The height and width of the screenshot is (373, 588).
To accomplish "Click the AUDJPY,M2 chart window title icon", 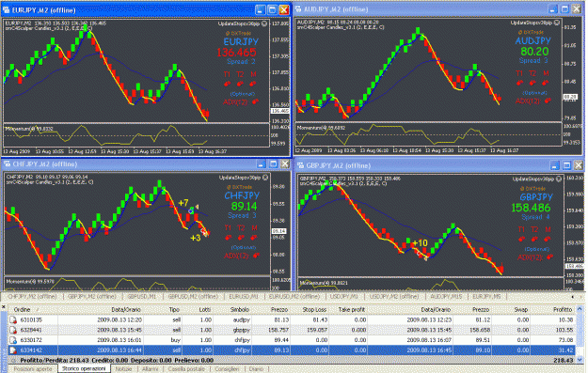I will point(299,9).
